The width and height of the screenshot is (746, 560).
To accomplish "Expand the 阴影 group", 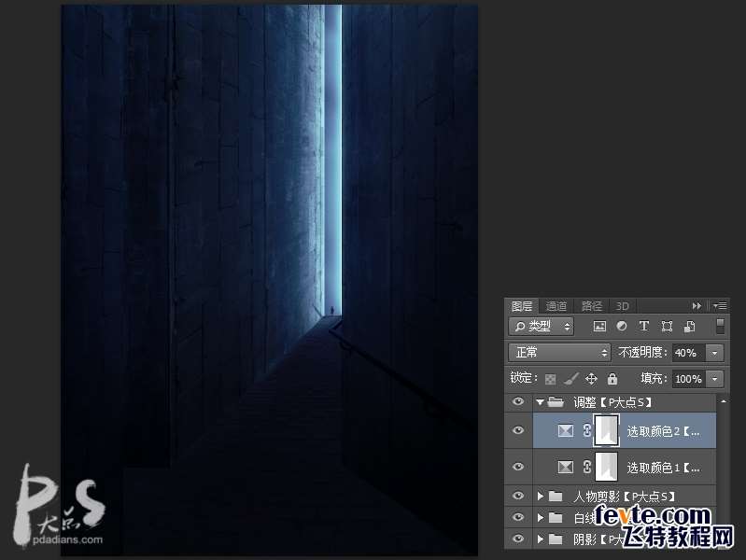I will point(541,539).
